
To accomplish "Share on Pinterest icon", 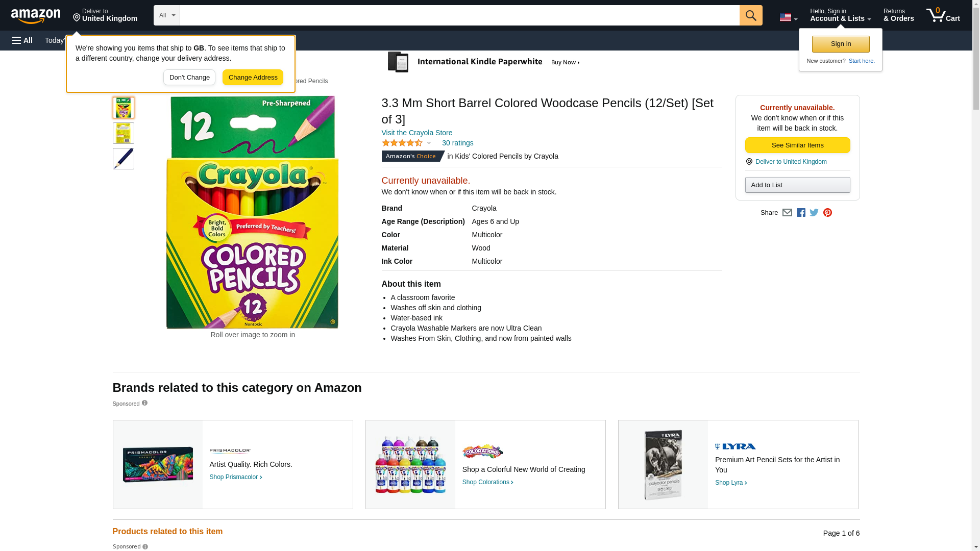I will tap(827, 213).
